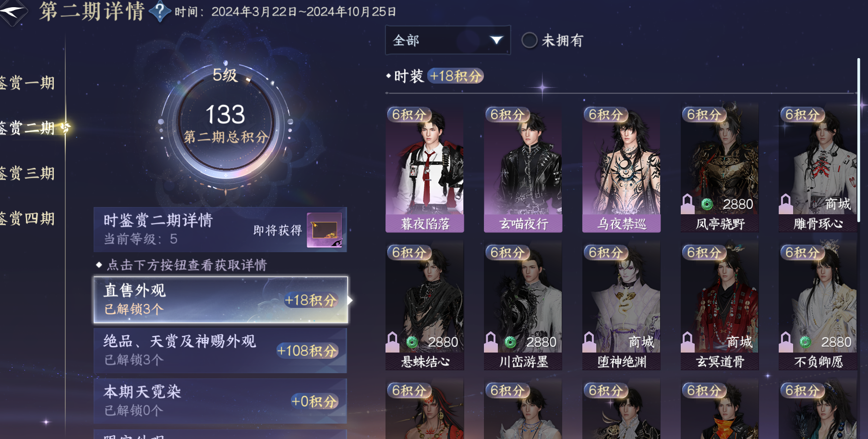Select the 鉴赏一期 tab

pyautogui.click(x=27, y=83)
